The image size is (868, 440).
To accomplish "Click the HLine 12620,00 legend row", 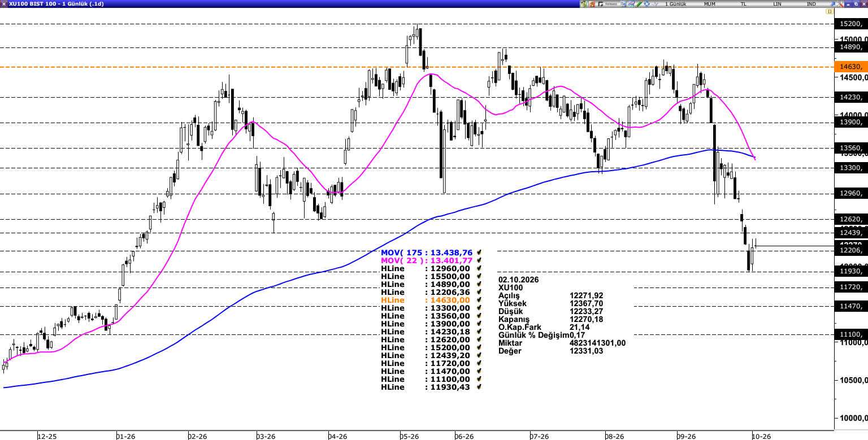I will 431,339.
